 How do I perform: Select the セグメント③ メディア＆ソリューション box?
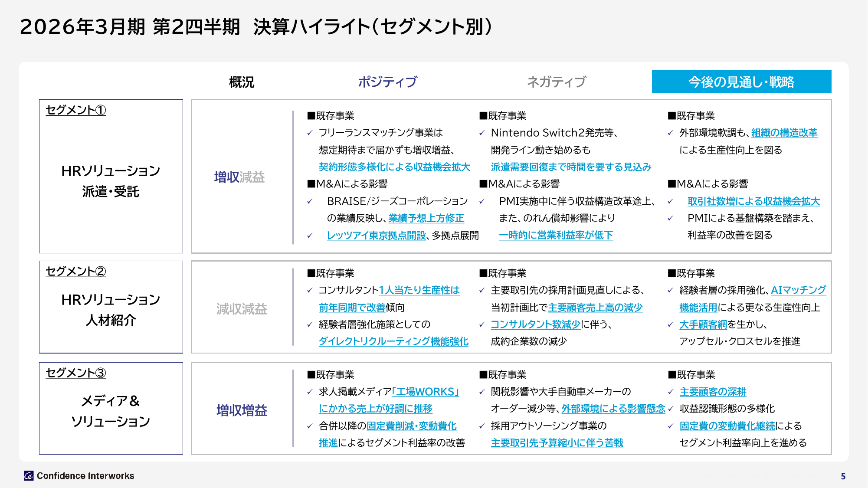click(x=111, y=408)
